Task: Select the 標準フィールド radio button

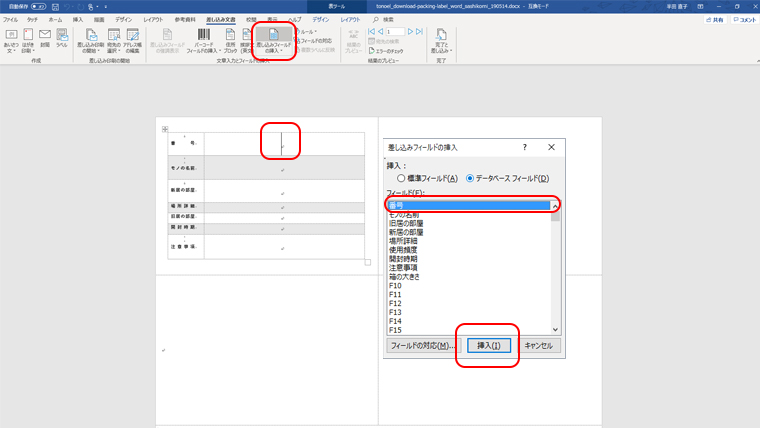Action: [x=403, y=178]
